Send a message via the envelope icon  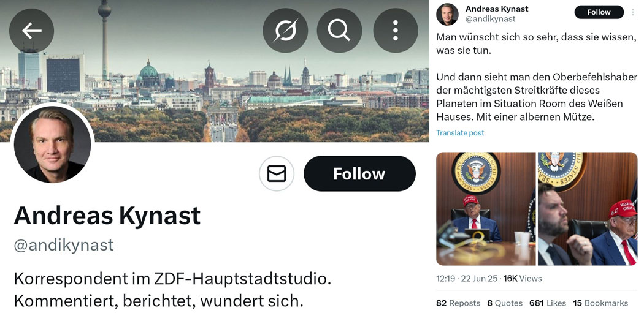[277, 173]
